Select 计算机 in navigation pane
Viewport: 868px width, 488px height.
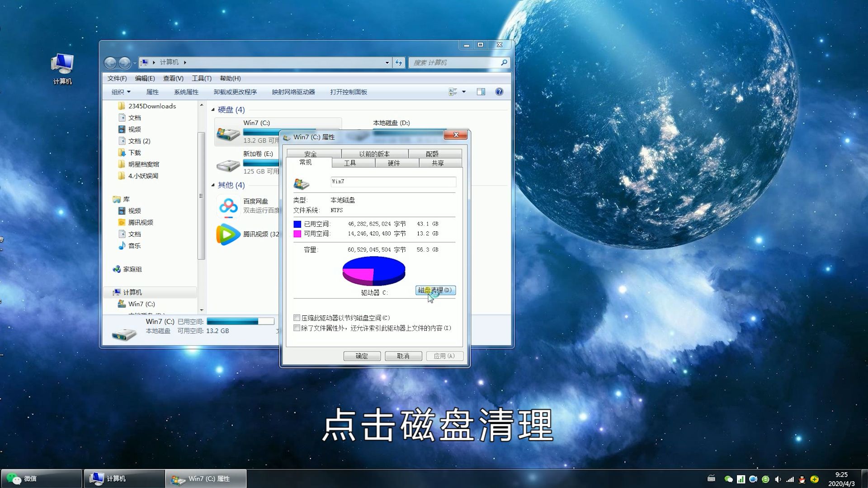point(127,292)
